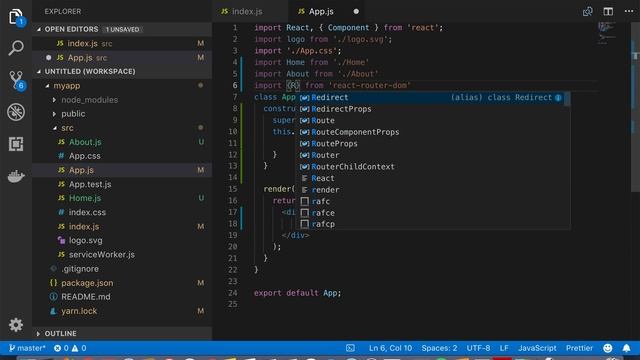Choose RouterChildContext suggestion
The image size is (640, 360).
(x=433, y=167)
